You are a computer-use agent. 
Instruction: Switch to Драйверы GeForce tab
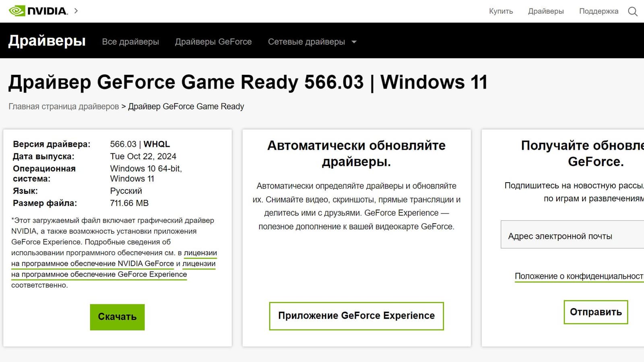pyautogui.click(x=213, y=42)
